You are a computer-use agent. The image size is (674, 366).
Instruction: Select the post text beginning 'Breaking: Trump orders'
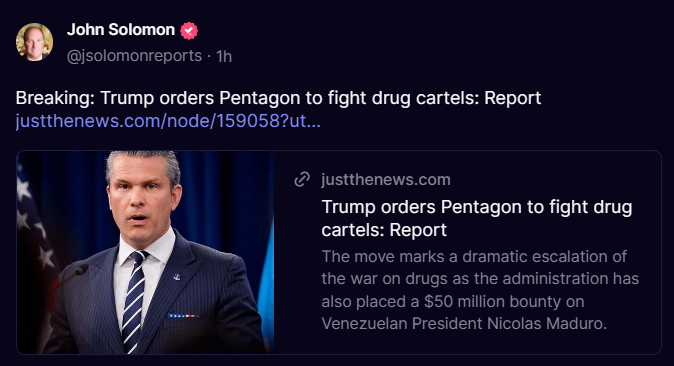(278, 98)
